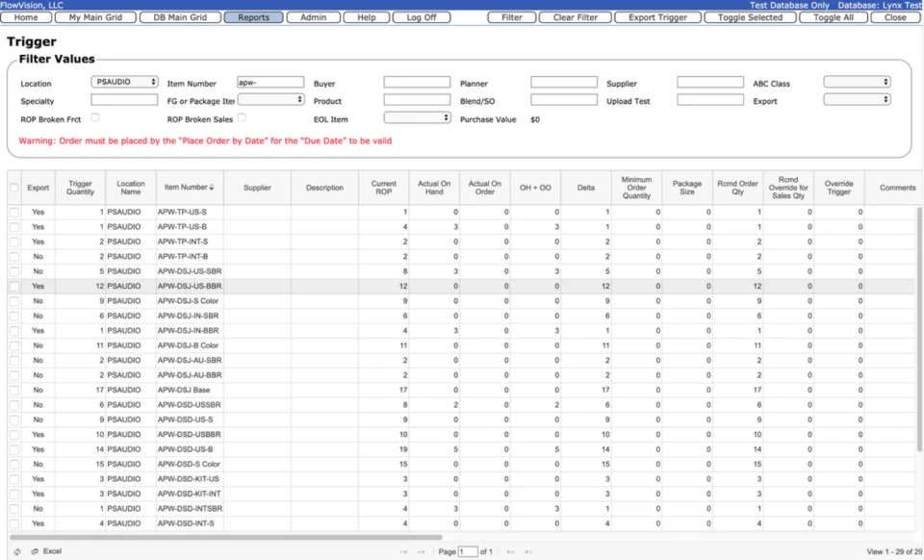Click the Toggle Selected button

tap(750, 17)
